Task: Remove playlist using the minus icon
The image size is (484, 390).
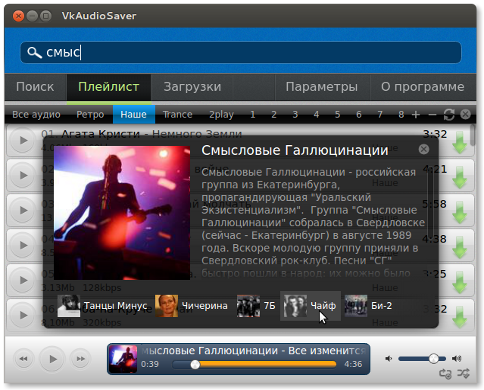Action: pos(432,115)
